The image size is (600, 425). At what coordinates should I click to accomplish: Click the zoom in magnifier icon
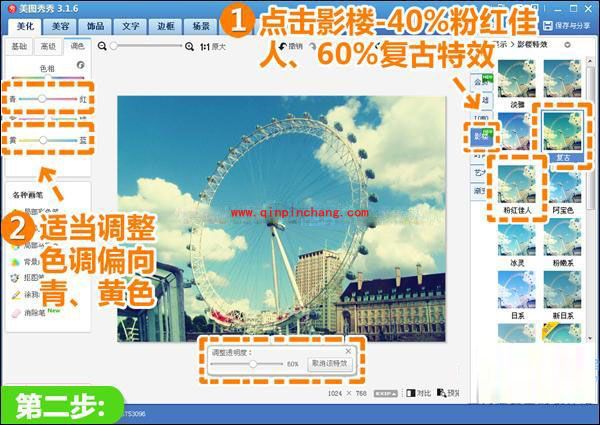click(189, 47)
